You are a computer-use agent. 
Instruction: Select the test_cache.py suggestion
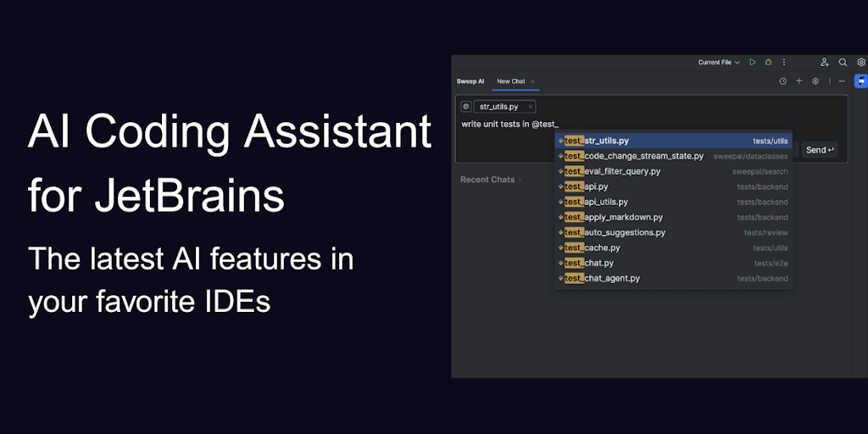click(673, 248)
